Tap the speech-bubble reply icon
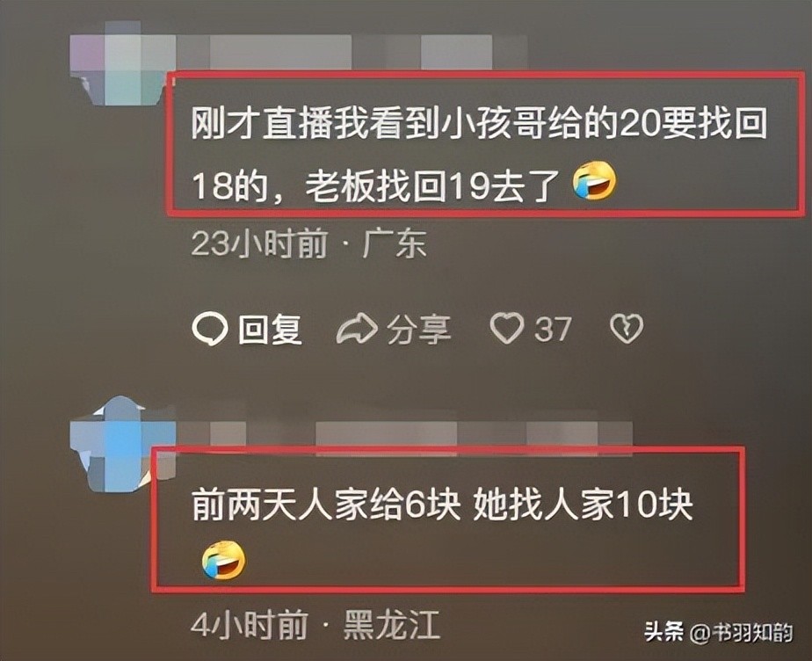The image size is (812, 661). (210, 329)
